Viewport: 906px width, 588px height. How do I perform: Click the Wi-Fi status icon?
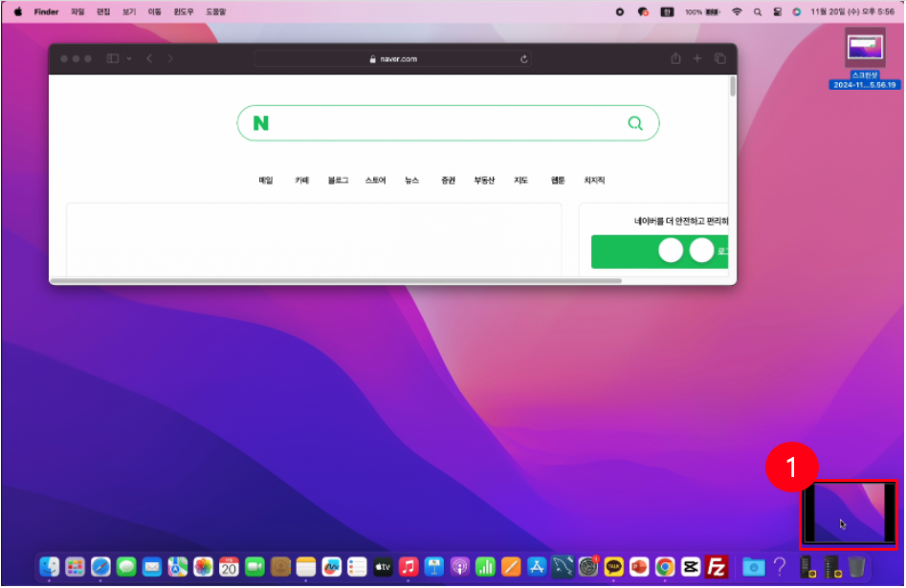point(737,11)
